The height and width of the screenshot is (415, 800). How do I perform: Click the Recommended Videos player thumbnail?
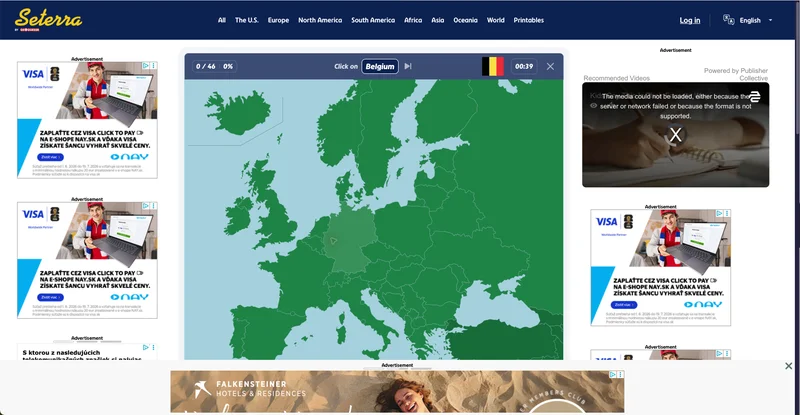676,135
